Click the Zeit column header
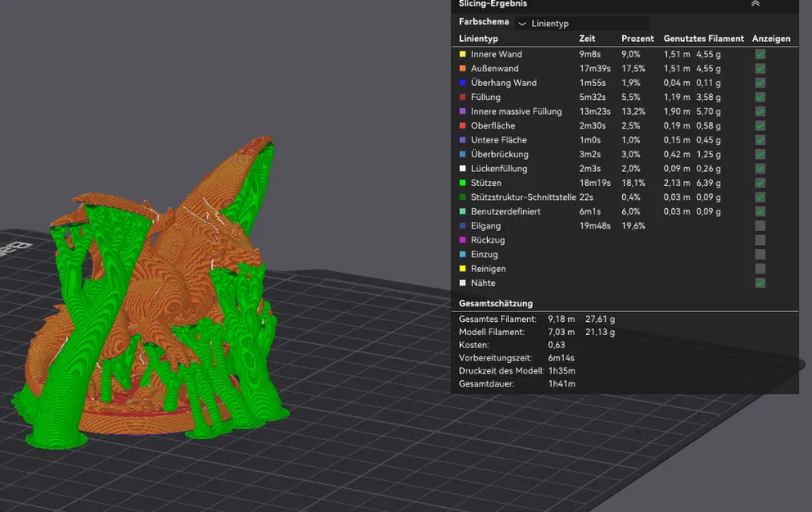 pyautogui.click(x=587, y=39)
